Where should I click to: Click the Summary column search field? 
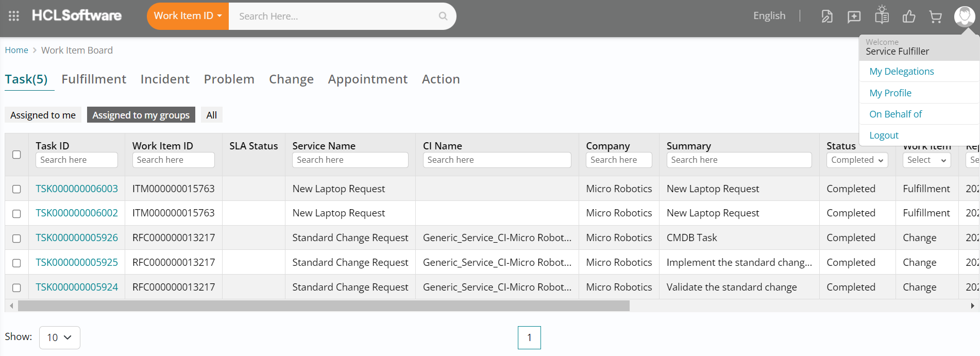[738, 160]
